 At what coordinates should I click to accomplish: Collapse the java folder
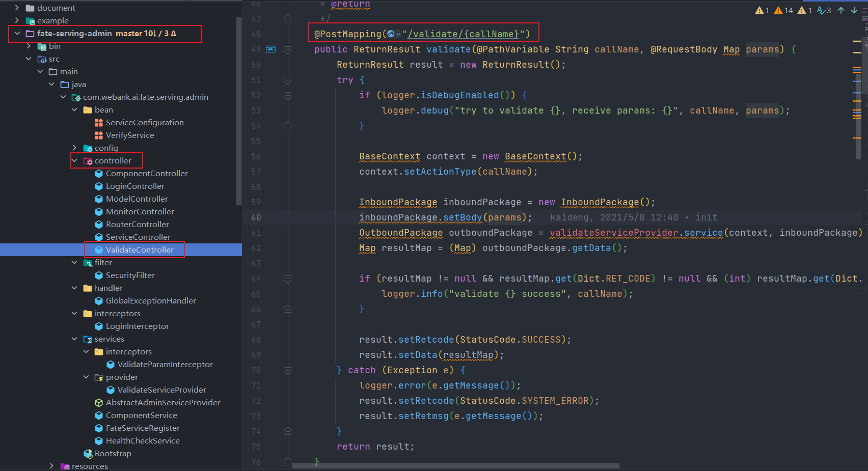(51, 85)
